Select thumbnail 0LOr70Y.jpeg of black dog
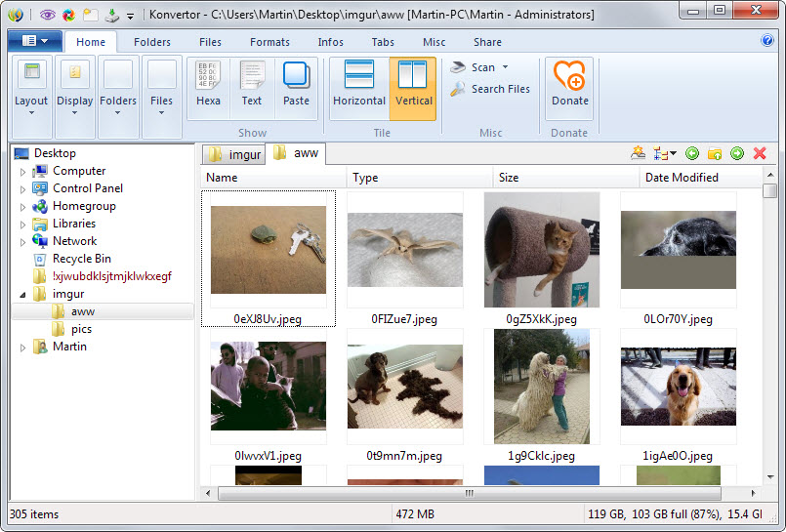 [679, 258]
